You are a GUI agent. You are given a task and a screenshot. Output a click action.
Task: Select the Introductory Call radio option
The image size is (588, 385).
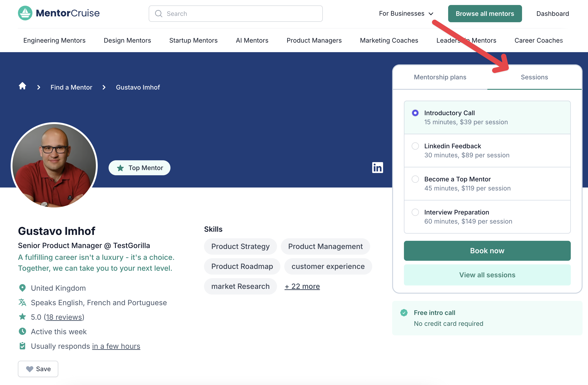(415, 113)
